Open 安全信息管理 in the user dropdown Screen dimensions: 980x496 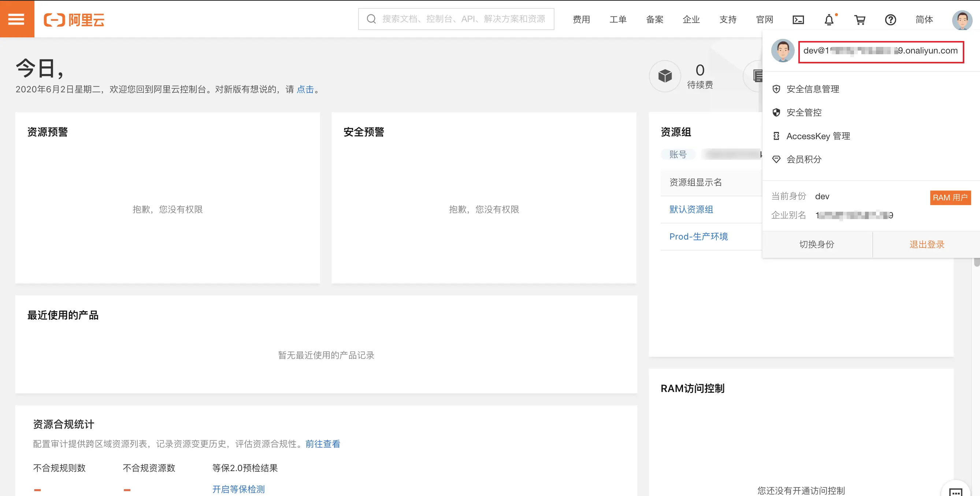813,89
